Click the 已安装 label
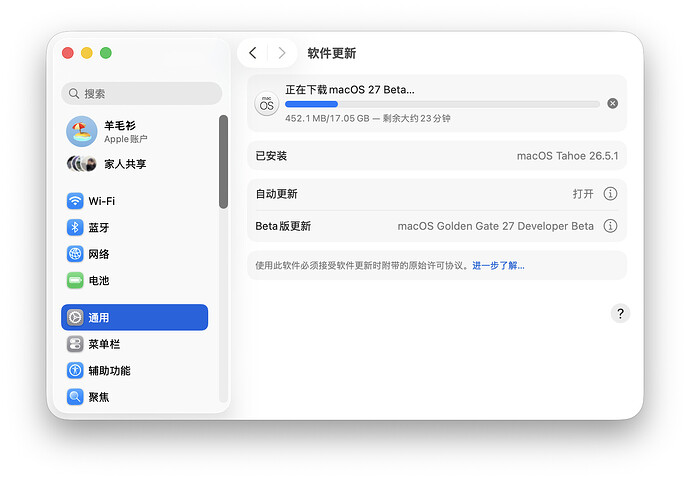This screenshot has height=480, width=690. click(271, 156)
